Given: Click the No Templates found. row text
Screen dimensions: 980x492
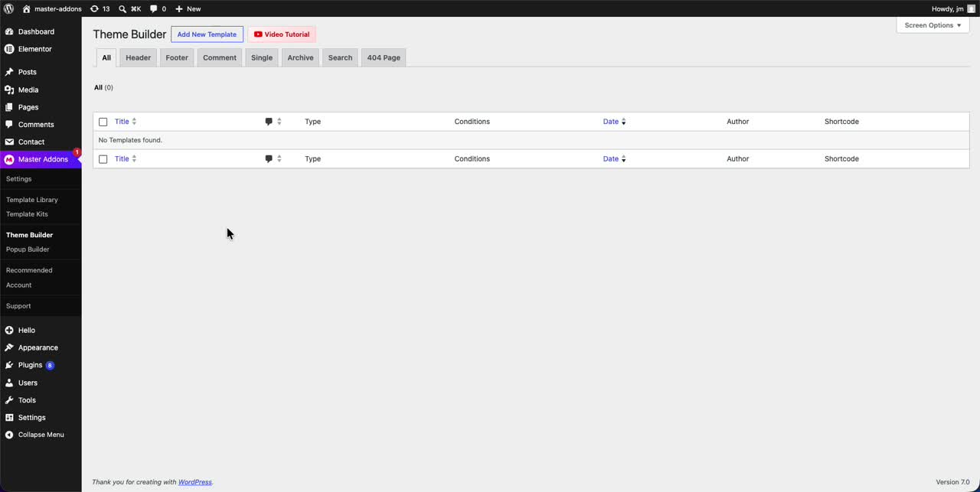Looking at the screenshot, I should pyautogui.click(x=130, y=140).
